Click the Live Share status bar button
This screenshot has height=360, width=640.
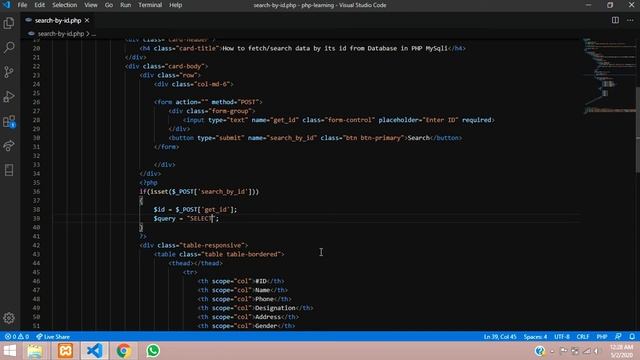tap(53, 337)
